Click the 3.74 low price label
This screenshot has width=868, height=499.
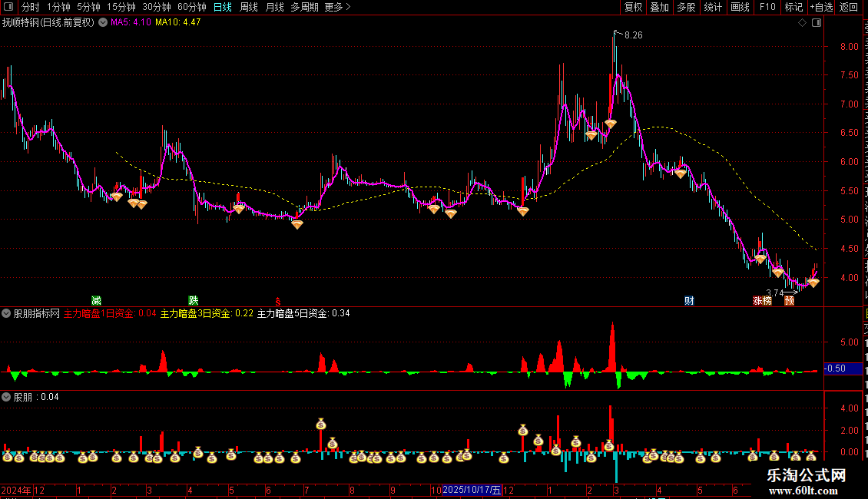pyautogui.click(x=774, y=292)
